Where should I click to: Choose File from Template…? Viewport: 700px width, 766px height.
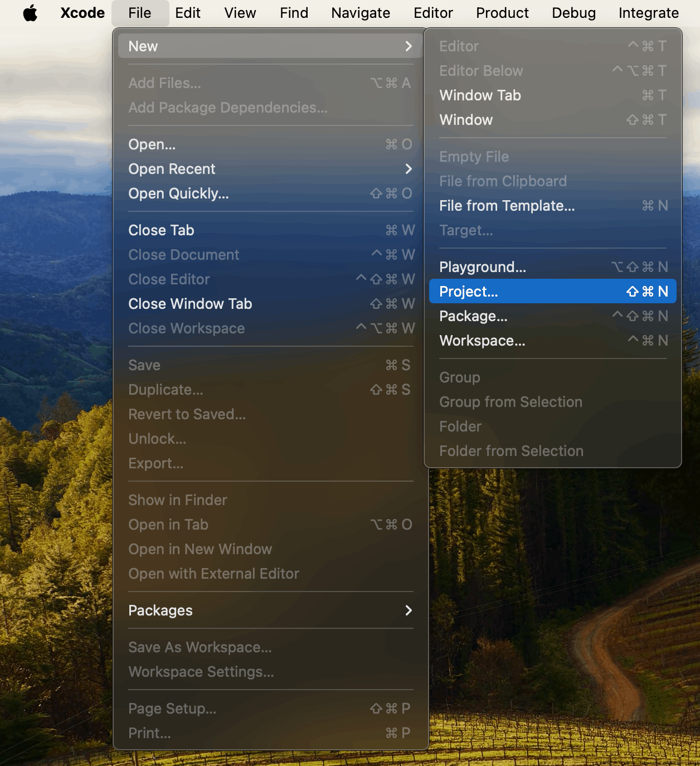pos(553,206)
